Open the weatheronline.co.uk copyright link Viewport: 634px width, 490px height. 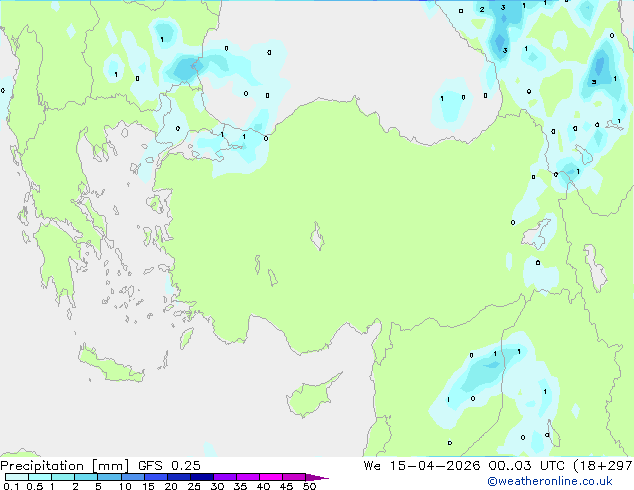pyautogui.click(x=549, y=481)
